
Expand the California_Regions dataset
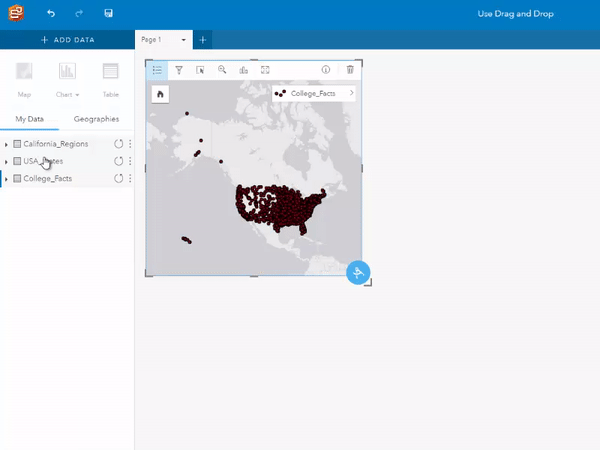coord(6,144)
